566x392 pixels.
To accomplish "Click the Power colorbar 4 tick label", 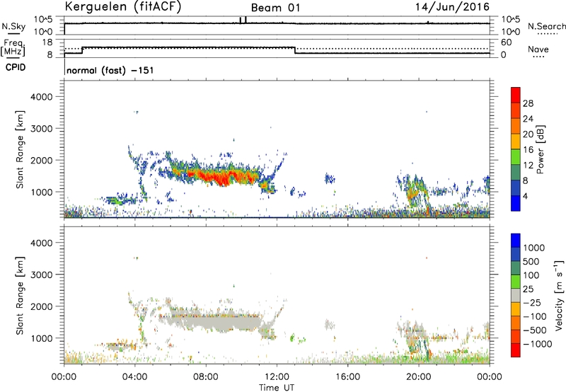I will 525,196.
